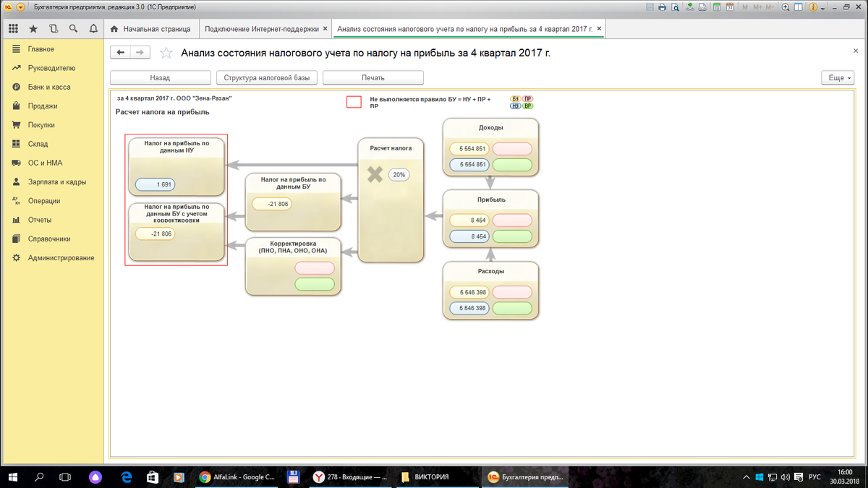Switch to Начальная страница tab

(150, 29)
